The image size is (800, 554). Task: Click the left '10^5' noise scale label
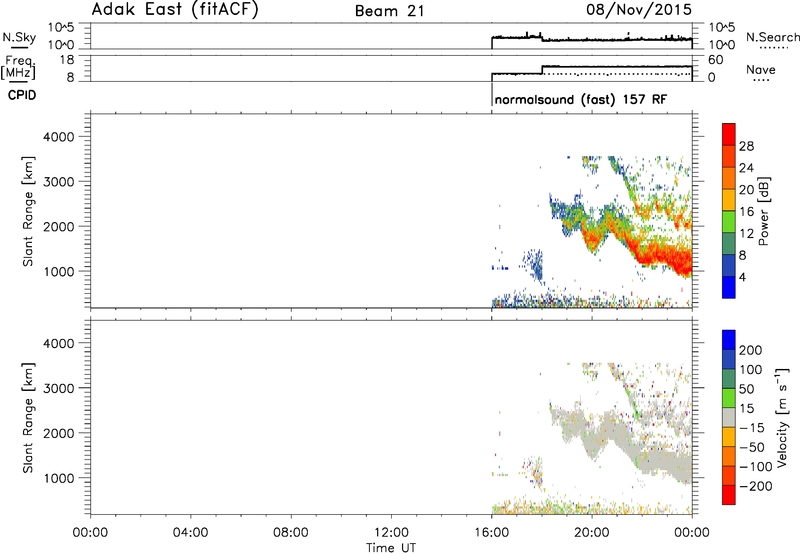[x=61, y=27]
